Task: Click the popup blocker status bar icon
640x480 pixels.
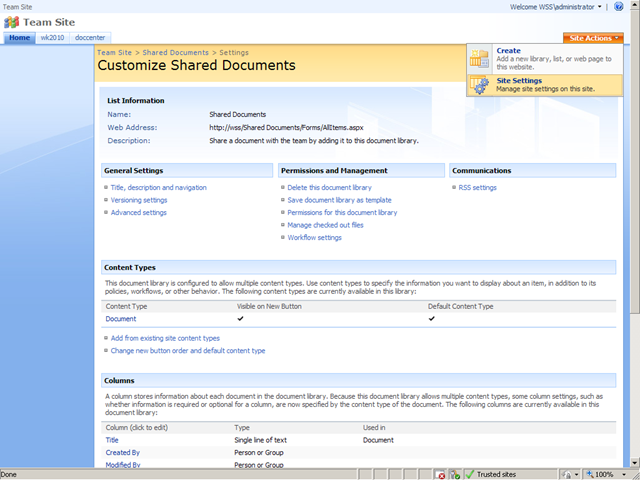Action: point(441,475)
